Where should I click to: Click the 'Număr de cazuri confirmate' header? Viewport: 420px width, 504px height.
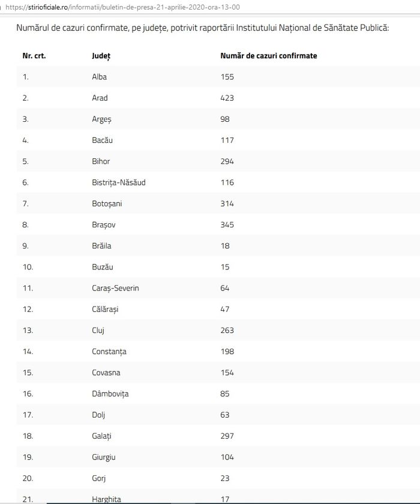click(x=269, y=56)
